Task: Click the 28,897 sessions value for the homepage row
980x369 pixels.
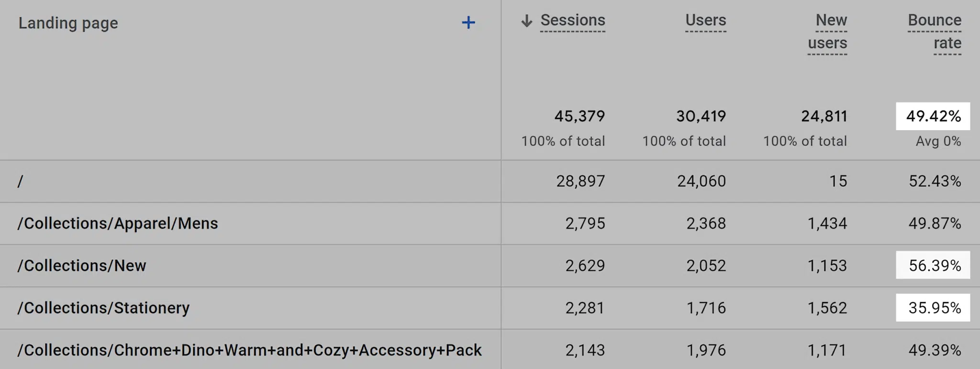Action: click(x=581, y=181)
